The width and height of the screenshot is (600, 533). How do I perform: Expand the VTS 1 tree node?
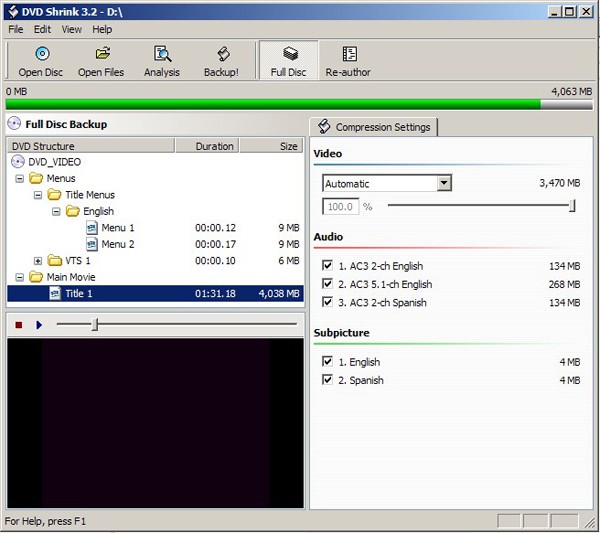tap(38, 261)
